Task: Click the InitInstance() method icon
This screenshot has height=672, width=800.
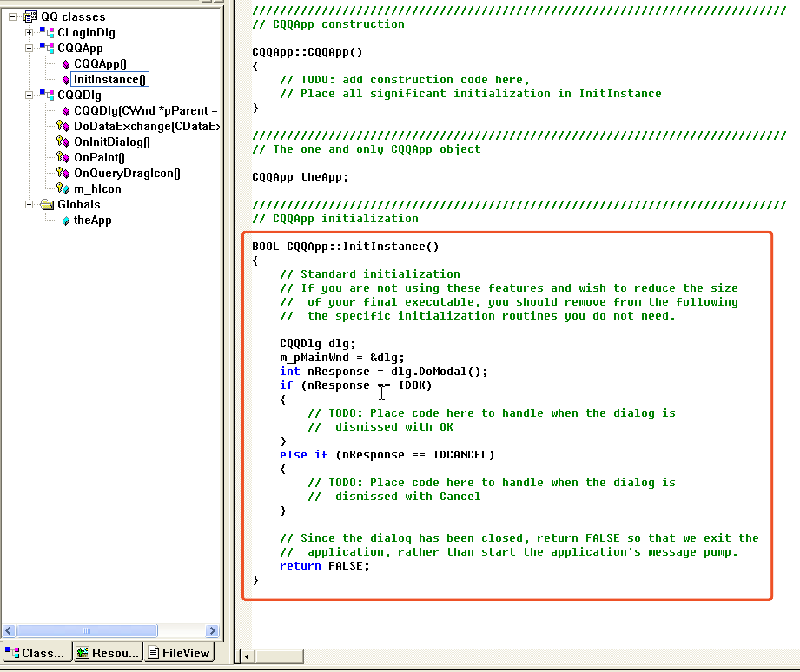Action: [66, 80]
